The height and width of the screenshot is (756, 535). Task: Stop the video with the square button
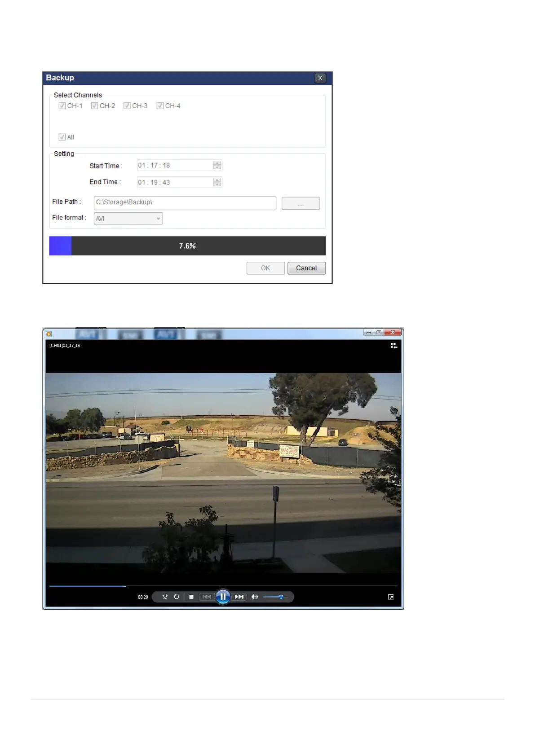[191, 597]
